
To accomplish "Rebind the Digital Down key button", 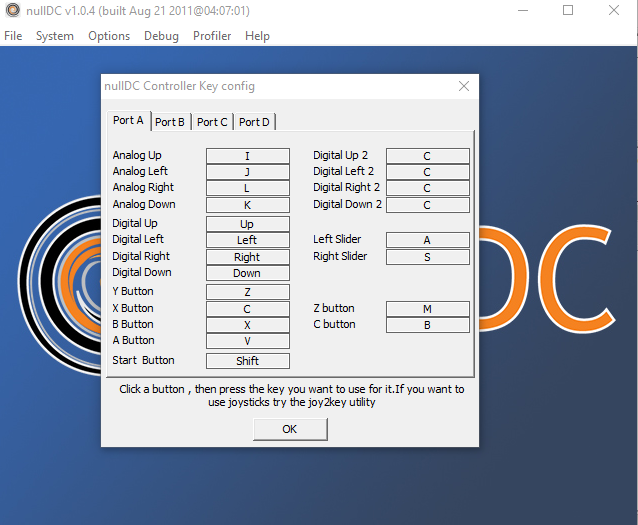I will [247, 273].
